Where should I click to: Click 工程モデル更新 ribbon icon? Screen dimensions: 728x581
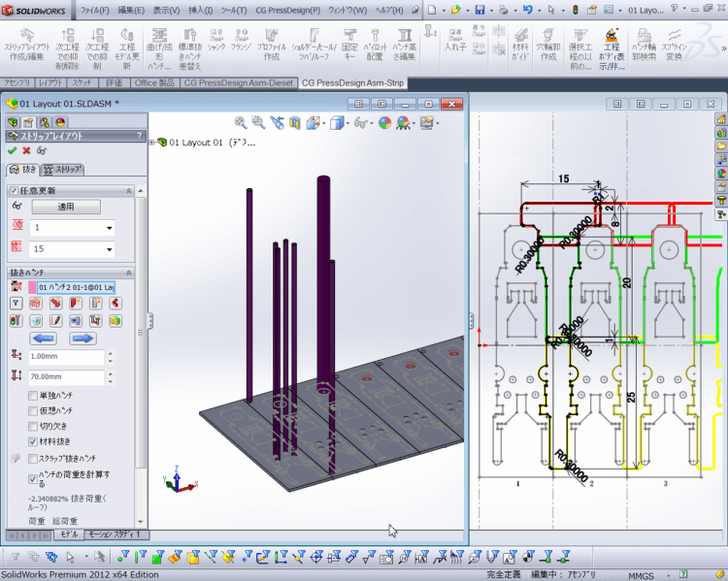(127, 48)
